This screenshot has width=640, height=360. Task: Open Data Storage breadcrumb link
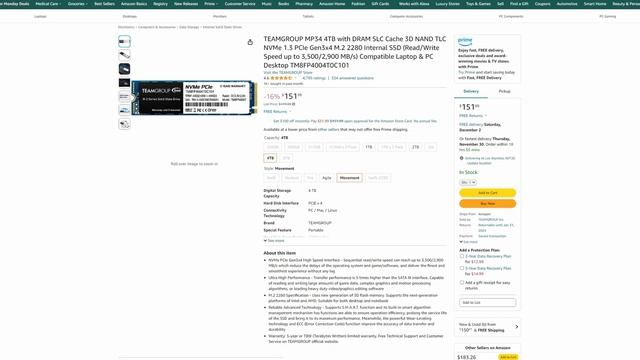189,27
